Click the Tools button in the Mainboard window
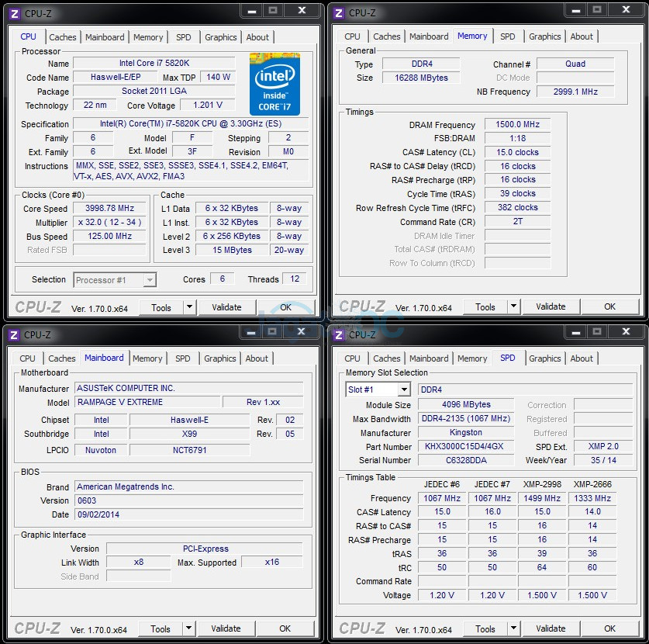The width and height of the screenshot is (649, 644). click(x=161, y=628)
